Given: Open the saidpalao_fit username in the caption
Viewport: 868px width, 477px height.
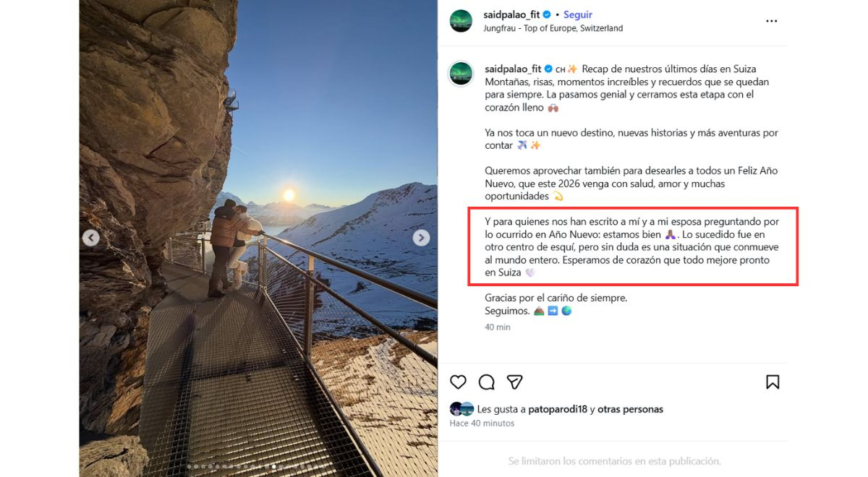Looking at the screenshot, I should coord(513,69).
